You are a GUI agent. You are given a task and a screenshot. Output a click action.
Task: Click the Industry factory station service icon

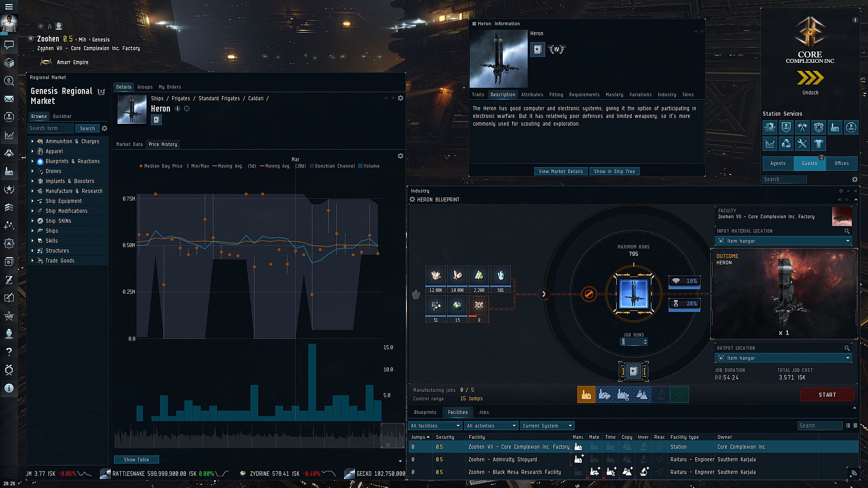pyautogui.click(x=835, y=128)
